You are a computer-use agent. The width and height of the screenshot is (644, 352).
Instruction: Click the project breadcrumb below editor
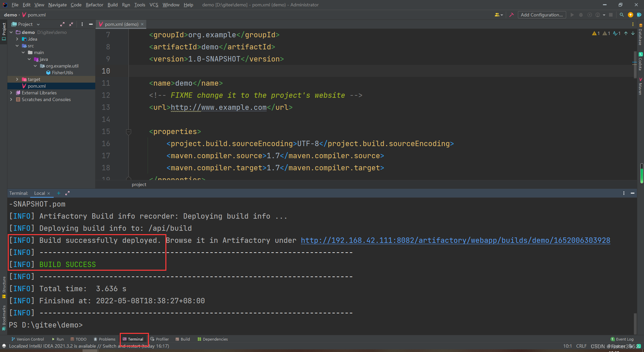pyautogui.click(x=139, y=184)
